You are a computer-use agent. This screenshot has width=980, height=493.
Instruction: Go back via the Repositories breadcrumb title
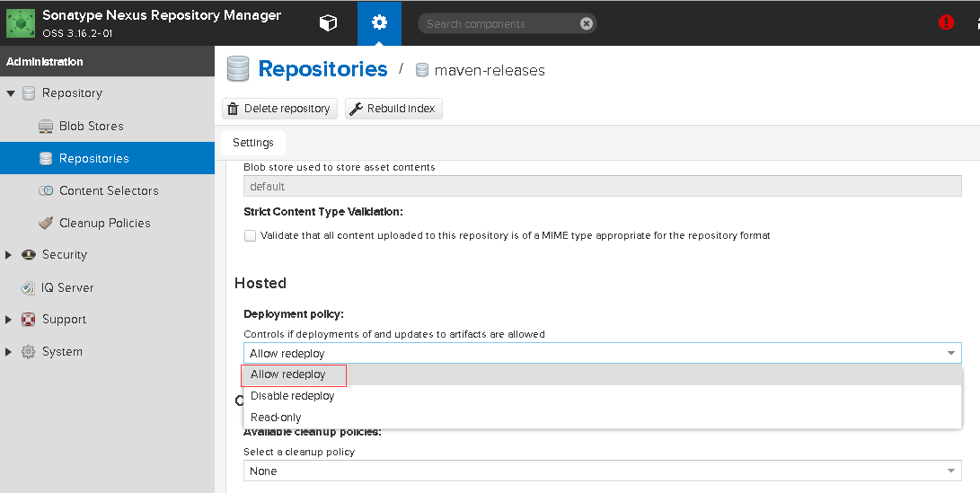322,69
